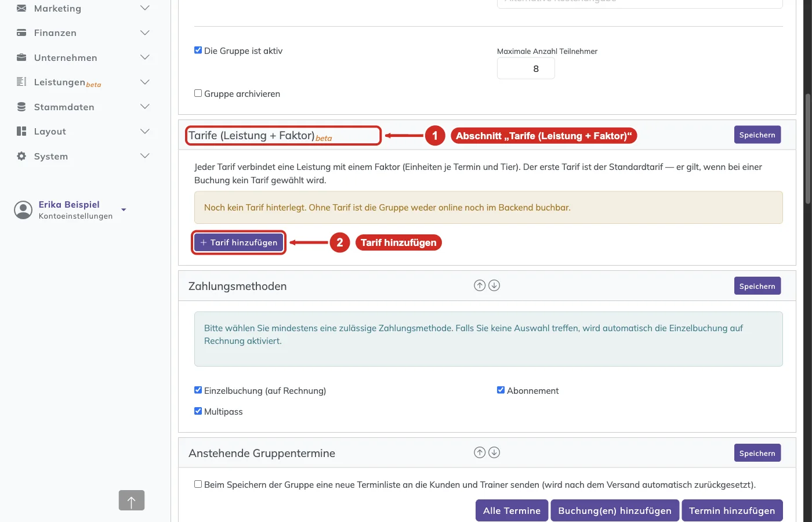Click the Finanzen credit card icon
Image resolution: width=812 pixels, height=522 pixels.
point(21,33)
